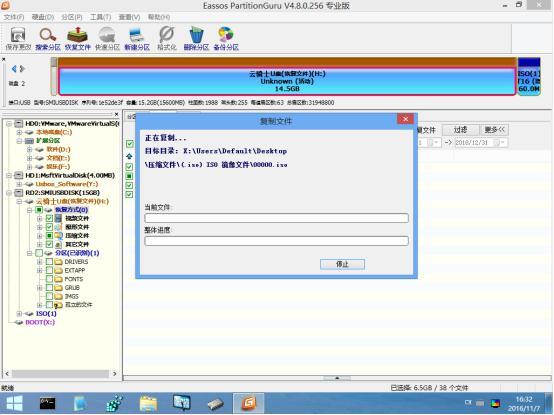The image size is (554, 415).
Task: Click the FONTS folder icon
Action: [59, 279]
